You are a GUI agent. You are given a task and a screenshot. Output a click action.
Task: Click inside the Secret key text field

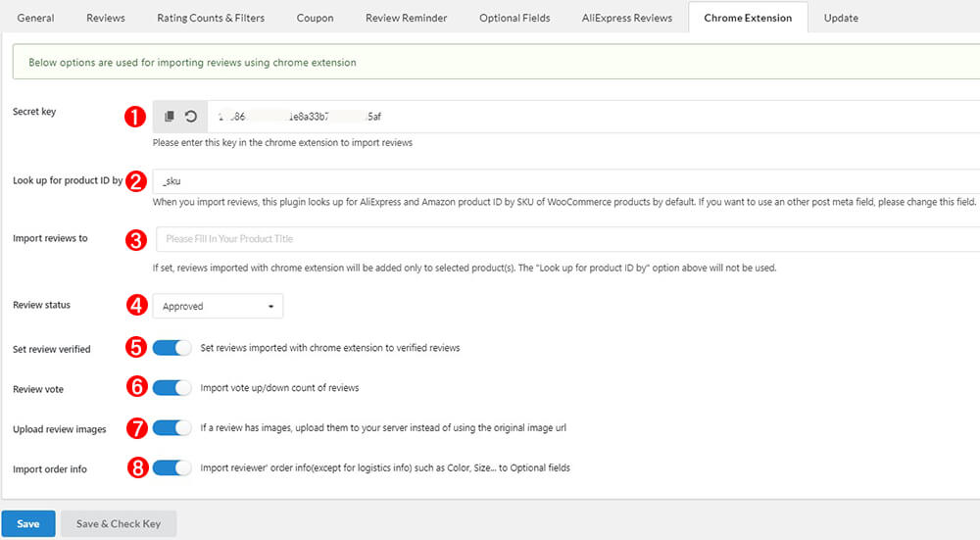tap(588, 117)
